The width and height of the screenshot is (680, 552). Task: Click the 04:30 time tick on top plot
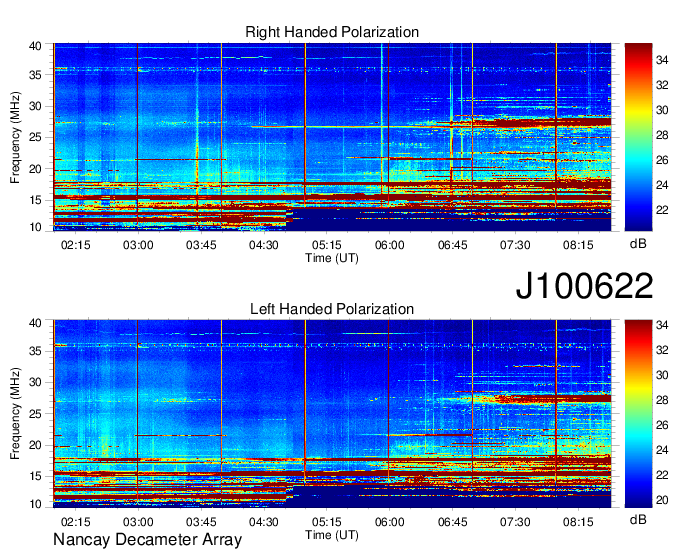264,245
